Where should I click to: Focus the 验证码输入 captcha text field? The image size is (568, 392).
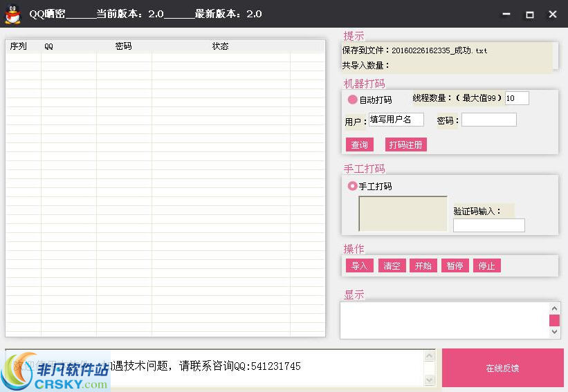(x=489, y=225)
